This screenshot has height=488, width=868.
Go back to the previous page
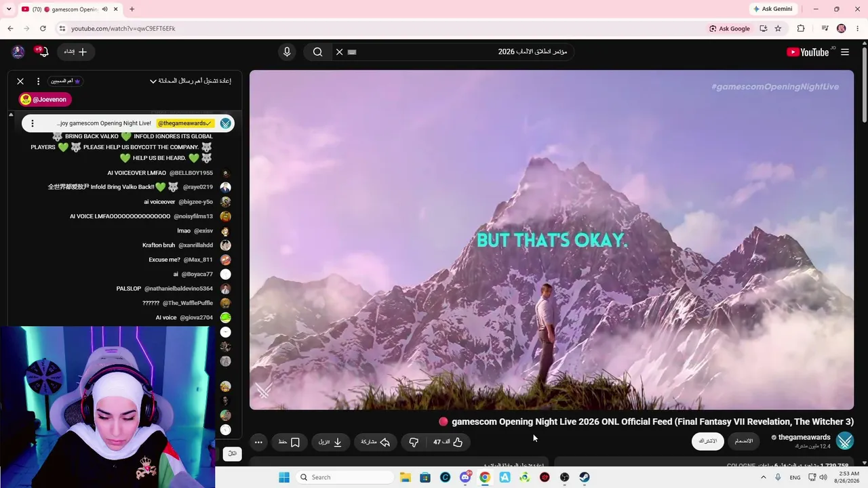point(10,28)
